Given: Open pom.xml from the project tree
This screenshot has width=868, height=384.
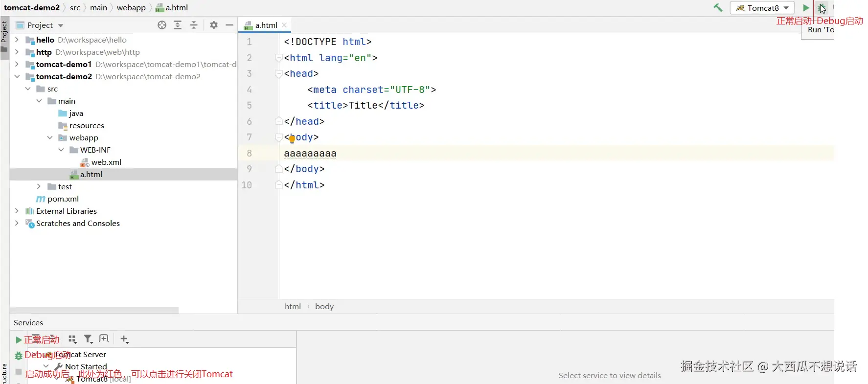Looking at the screenshot, I should pos(63,199).
